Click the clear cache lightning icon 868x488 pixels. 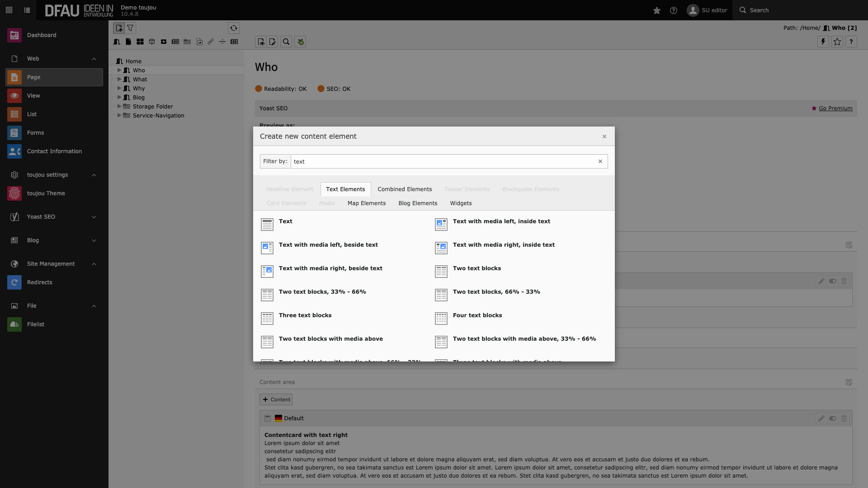[823, 42]
